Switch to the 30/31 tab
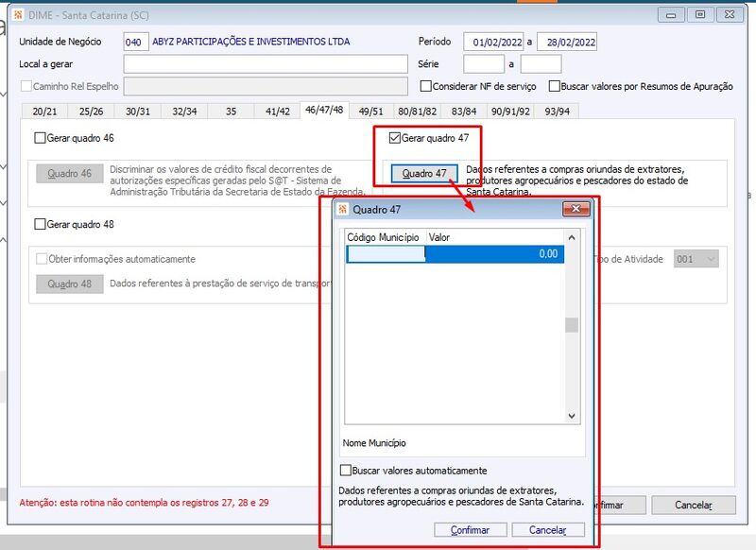756x550 pixels. (138, 112)
